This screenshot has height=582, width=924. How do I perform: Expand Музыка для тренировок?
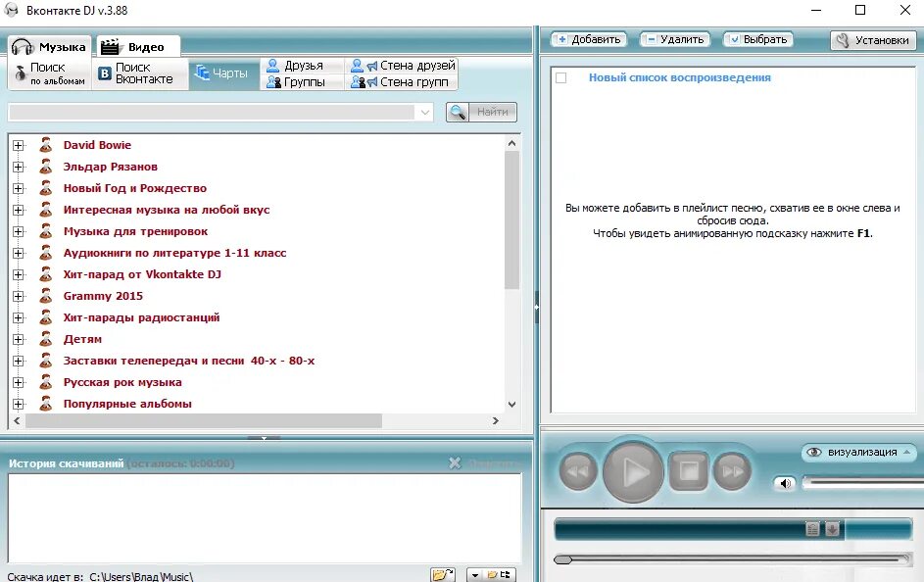[19, 232]
